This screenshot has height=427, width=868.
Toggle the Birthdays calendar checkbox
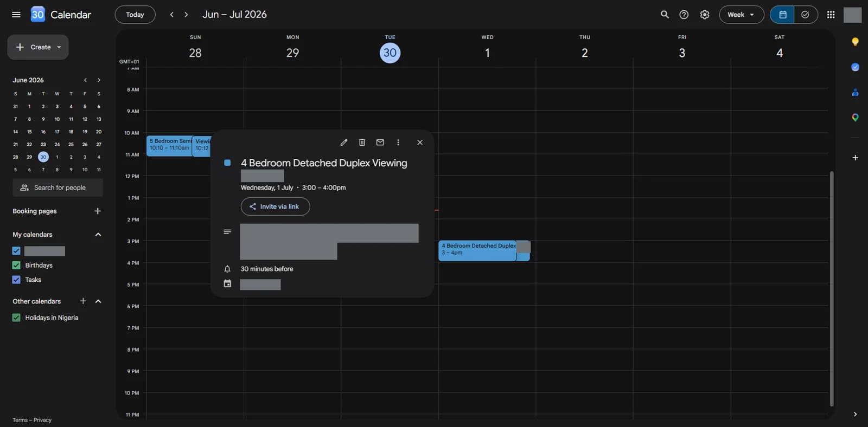pyautogui.click(x=16, y=266)
